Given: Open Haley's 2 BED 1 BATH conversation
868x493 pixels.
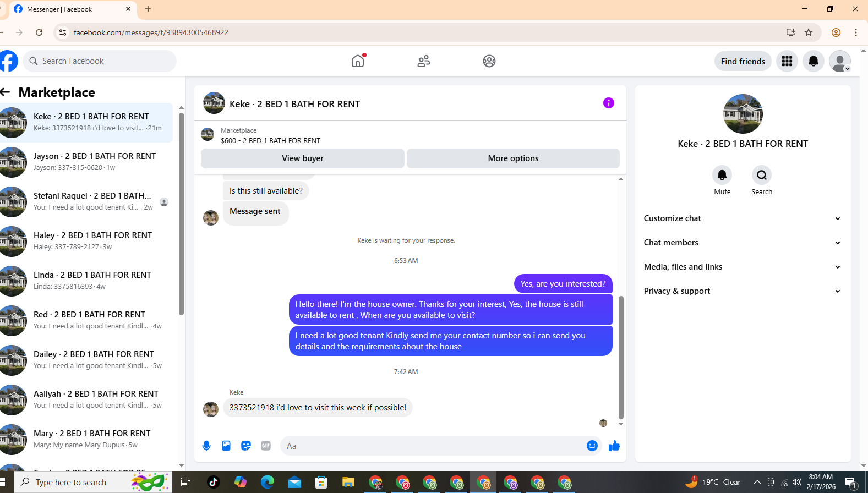Looking at the screenshot, I should (86, 242).
